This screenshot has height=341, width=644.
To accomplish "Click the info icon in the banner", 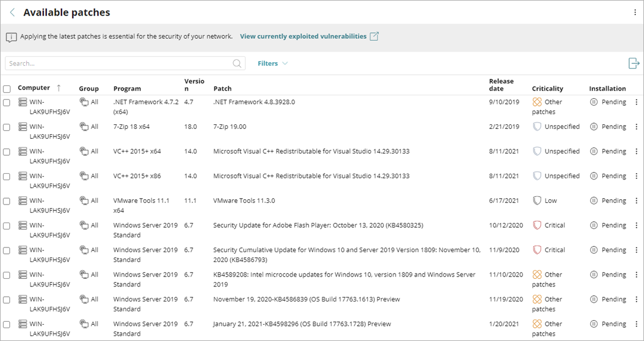I will tap(13, 36).
